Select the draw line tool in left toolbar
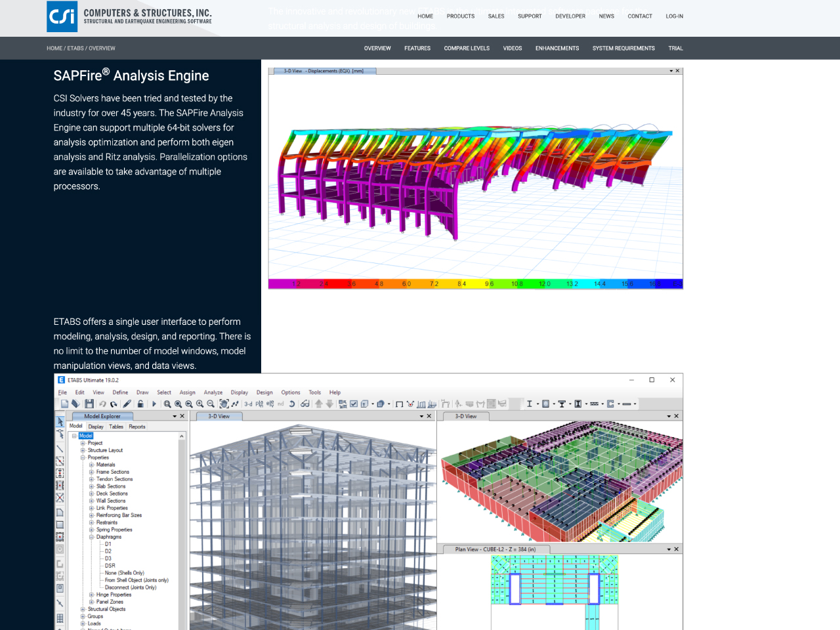The image size is (840, 630). 60,449
